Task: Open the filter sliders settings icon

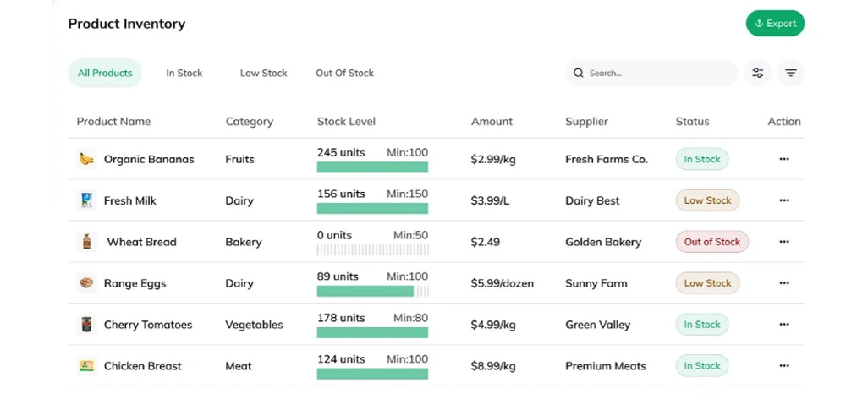Action: pos(758,73)
